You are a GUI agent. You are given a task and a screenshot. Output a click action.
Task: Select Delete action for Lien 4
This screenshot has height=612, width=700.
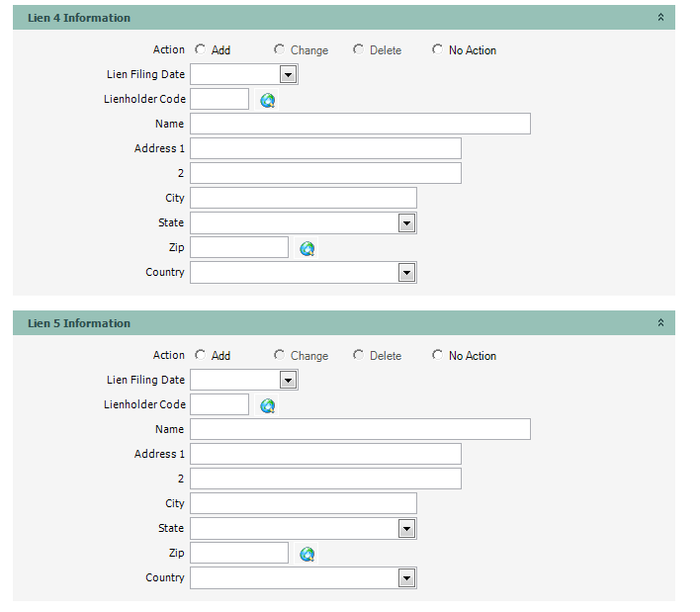358,49
